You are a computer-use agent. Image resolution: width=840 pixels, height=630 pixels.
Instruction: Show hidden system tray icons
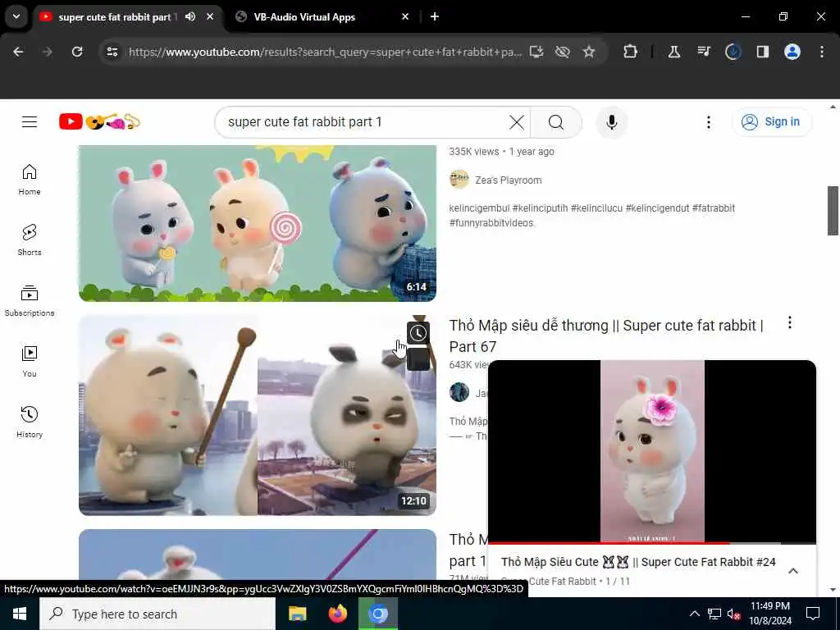pos(694,614)
